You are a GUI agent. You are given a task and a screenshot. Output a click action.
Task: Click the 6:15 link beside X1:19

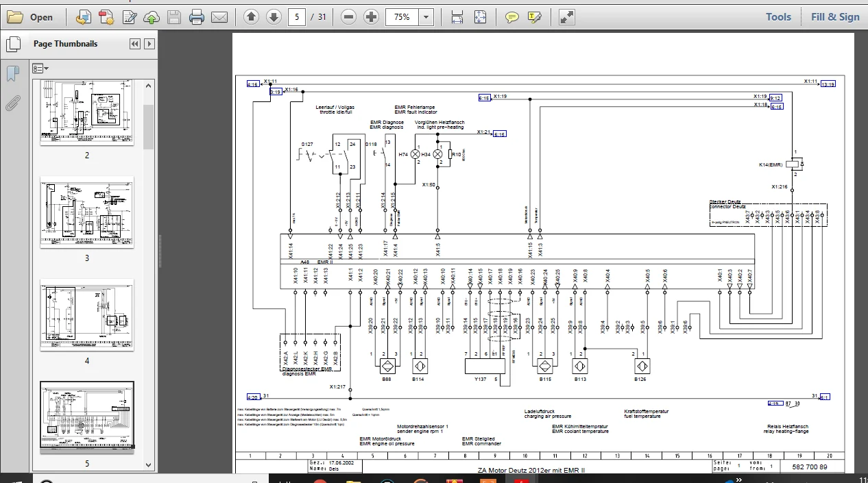point(484,99)
